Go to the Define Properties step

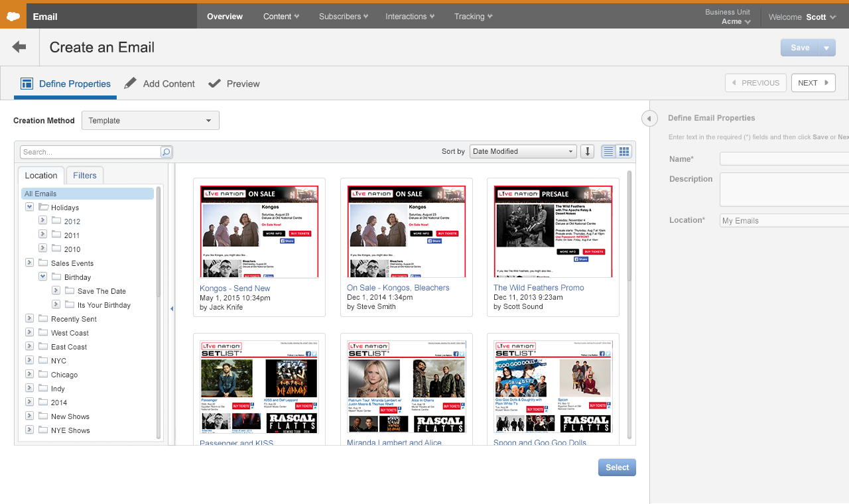click(66, 84)
